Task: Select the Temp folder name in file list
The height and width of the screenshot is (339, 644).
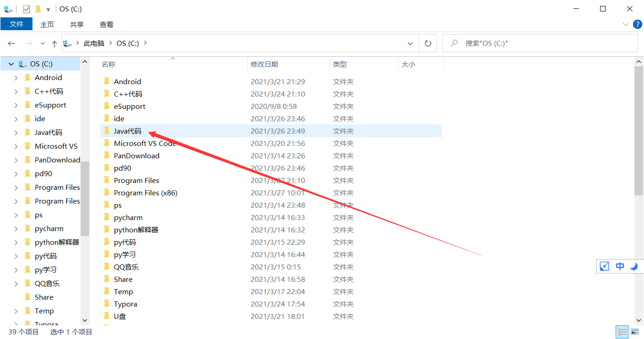Action: coord(123,291)
